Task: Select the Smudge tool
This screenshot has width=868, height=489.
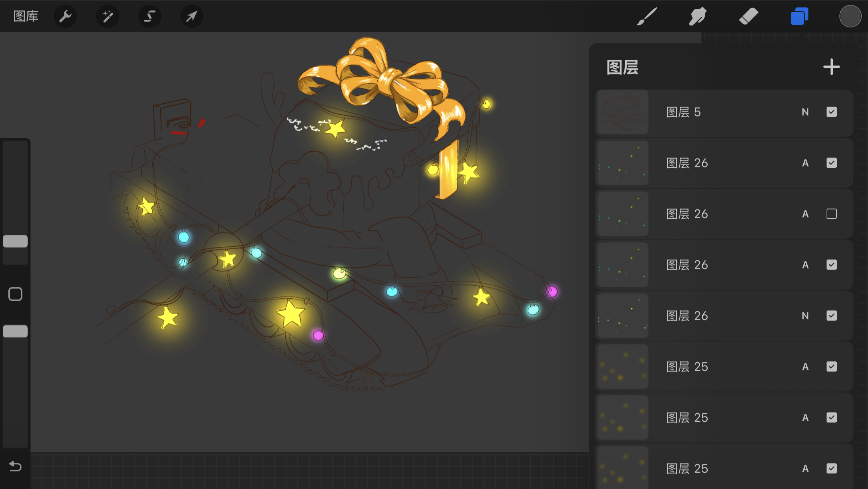Action: [x=698, y=16]
